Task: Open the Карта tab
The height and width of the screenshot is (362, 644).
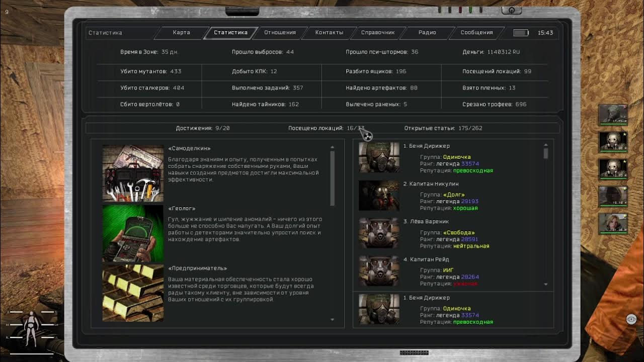Action: (181, 33)
